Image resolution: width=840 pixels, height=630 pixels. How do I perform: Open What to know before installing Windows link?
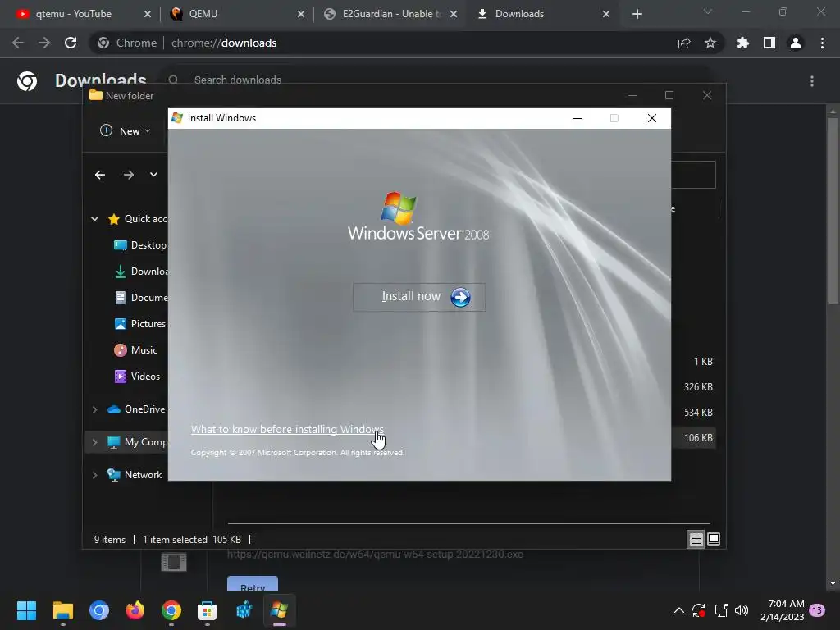[287, 429]
